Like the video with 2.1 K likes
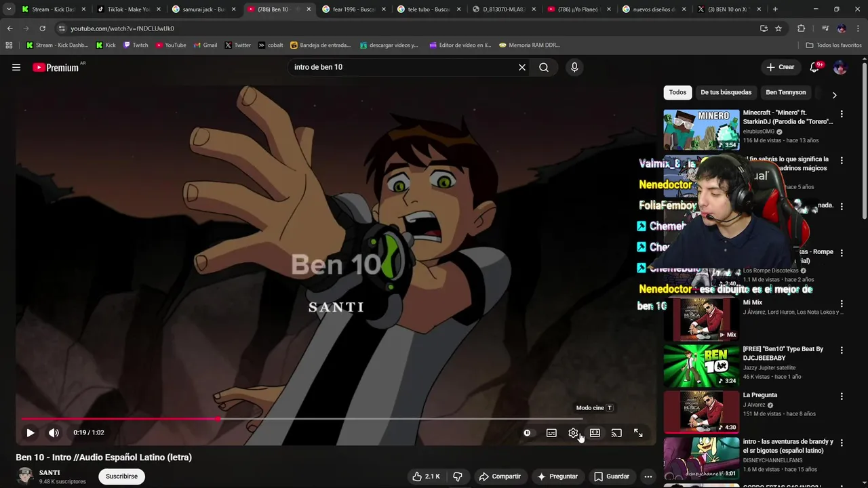 tap(426, 476)
